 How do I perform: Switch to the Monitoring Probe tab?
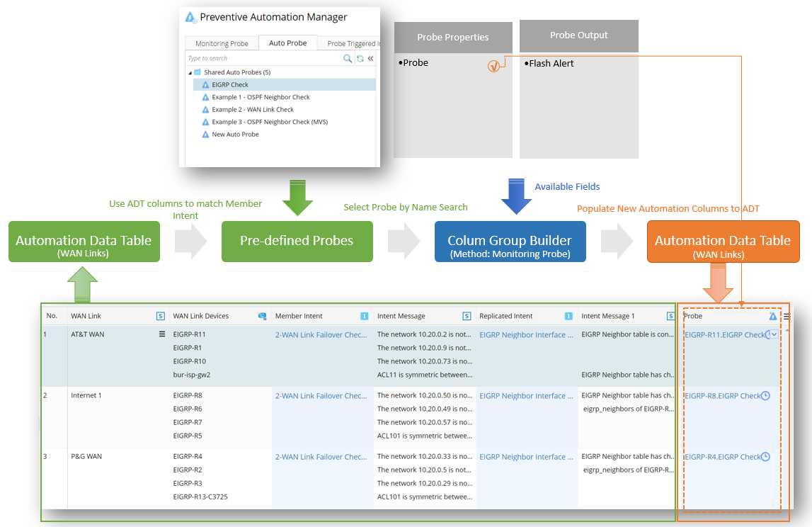pyautogui.click(x=222, y=42)
